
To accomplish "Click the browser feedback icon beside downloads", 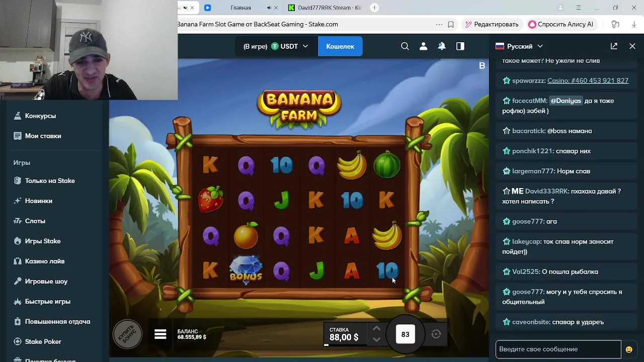I will click(615, 24).
